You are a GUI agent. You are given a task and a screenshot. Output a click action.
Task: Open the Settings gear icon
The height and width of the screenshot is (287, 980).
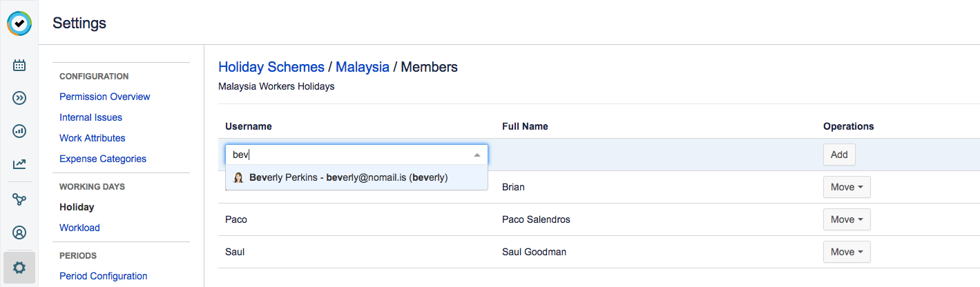click(x=19, y=267)
